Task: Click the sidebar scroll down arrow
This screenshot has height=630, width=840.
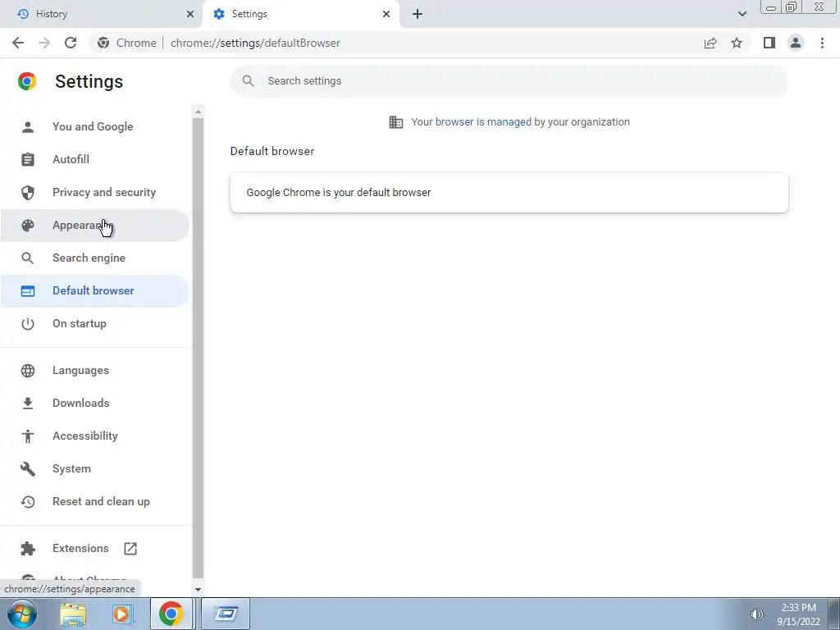Action: [x=199, y=589]
